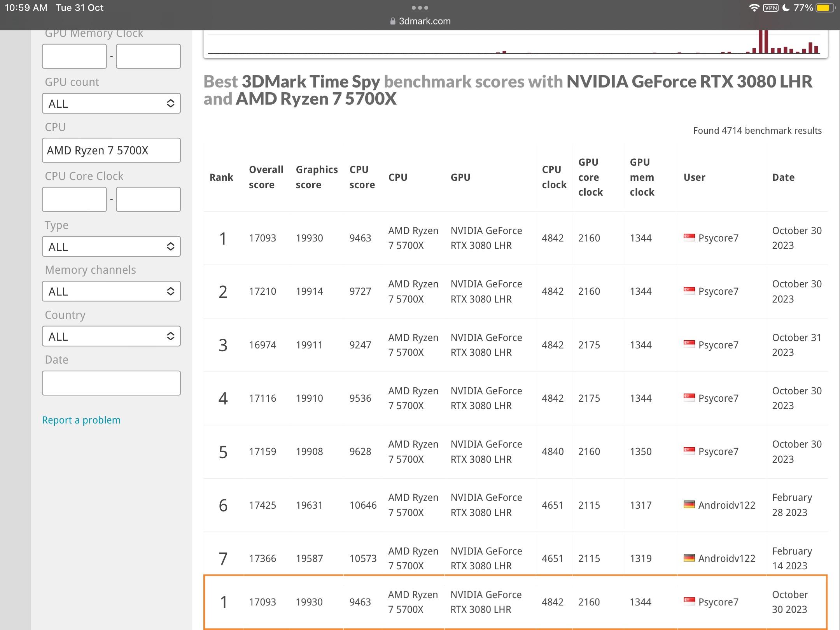
Task: Open Androidv122 user link in rank 7 row
Action: coord(727,558)
